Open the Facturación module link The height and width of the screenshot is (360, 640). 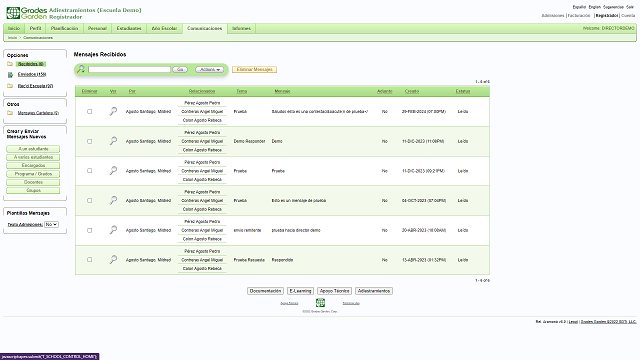click(579, 16)
